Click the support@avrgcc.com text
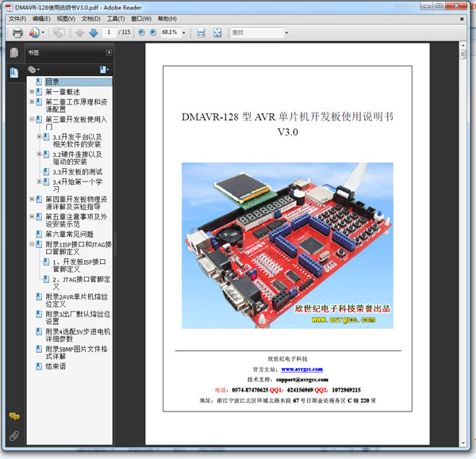The width and height of the screenshot is (476, 459). coord(302,380)
